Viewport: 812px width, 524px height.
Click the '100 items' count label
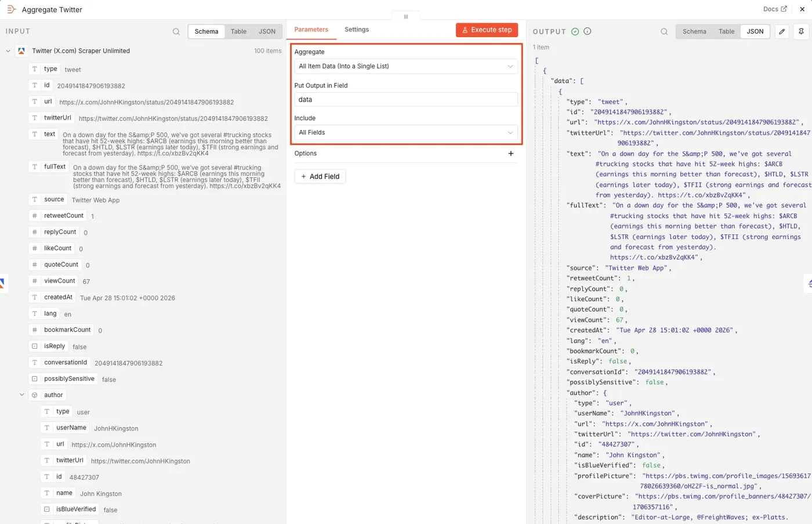pos(268,51)
